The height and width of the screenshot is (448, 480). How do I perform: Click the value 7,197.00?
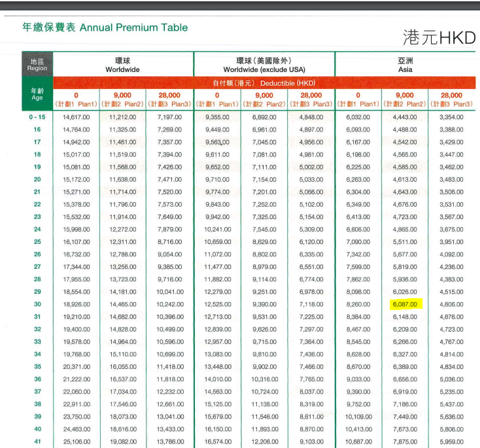169,117
